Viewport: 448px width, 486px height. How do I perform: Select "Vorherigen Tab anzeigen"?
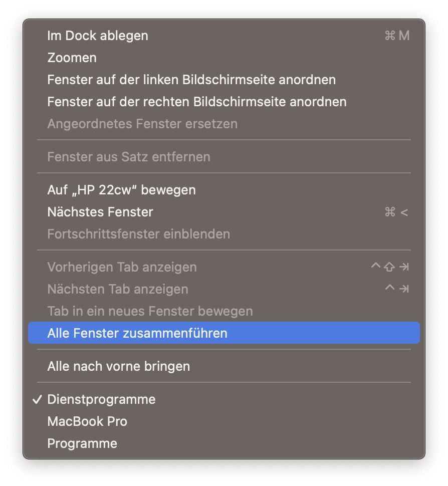tap(122, 267)
